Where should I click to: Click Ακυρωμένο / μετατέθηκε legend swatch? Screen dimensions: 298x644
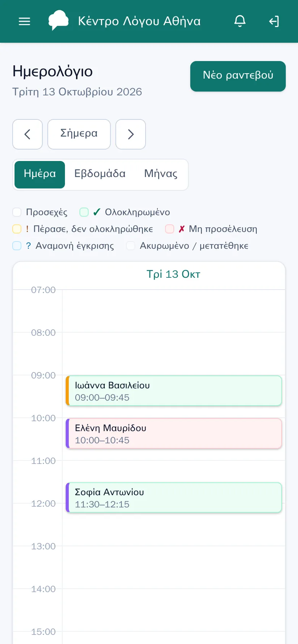tap(131, 246)
